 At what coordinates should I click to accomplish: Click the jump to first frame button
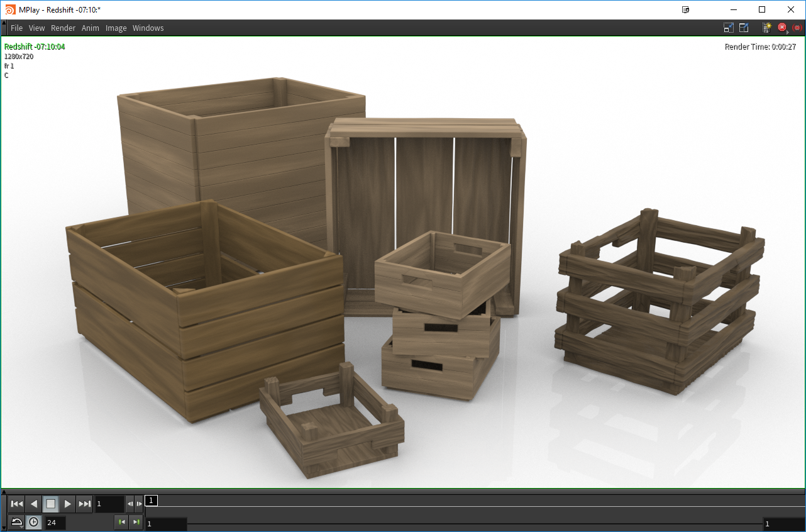[17, 504]
